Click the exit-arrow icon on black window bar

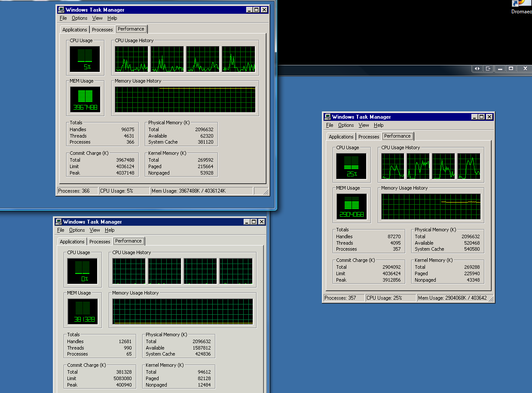488,68
